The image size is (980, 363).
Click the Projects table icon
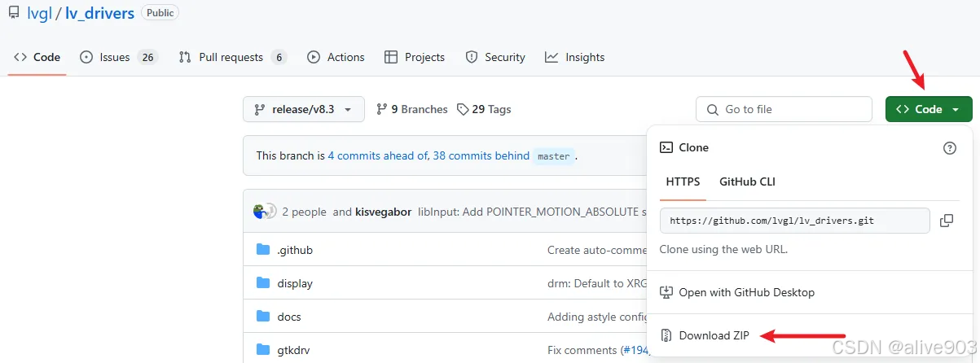point(391,57)
